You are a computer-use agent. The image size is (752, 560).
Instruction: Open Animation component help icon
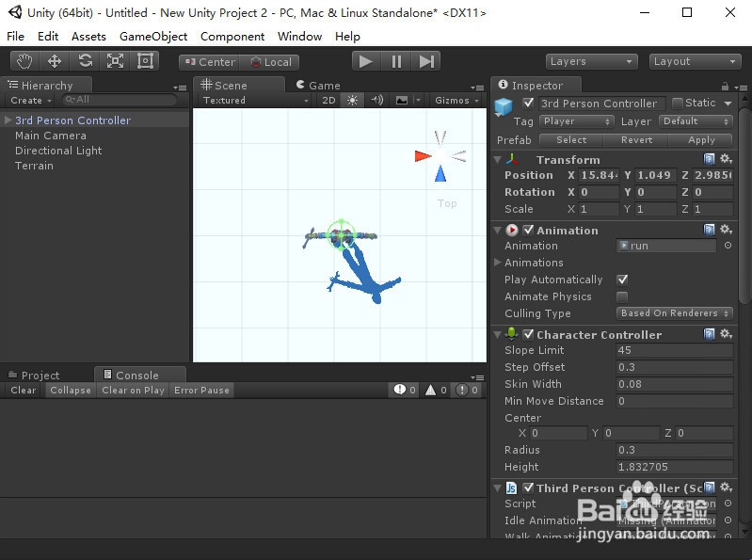(709, 230)
